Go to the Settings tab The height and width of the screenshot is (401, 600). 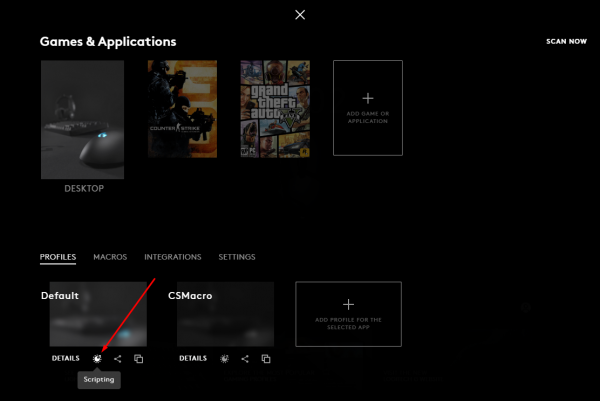237,257
